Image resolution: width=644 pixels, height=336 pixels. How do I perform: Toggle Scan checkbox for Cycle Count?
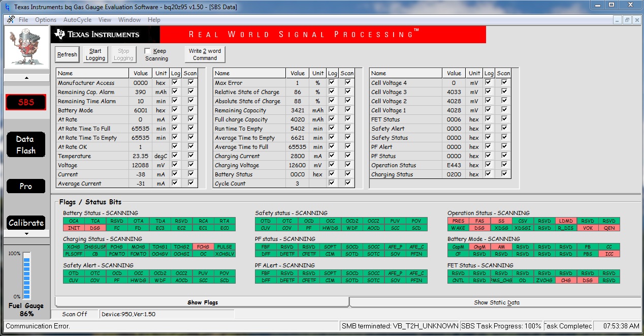[x=347, y=183]
